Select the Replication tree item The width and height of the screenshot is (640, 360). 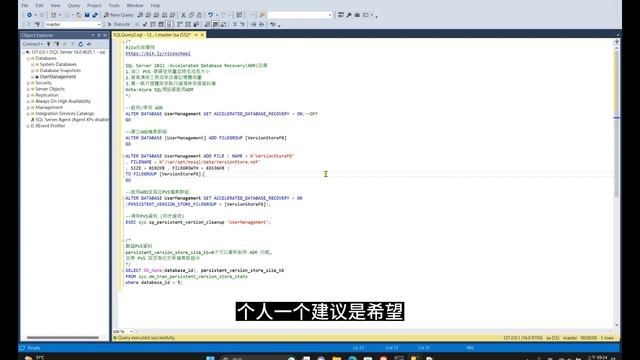(47, 95)
